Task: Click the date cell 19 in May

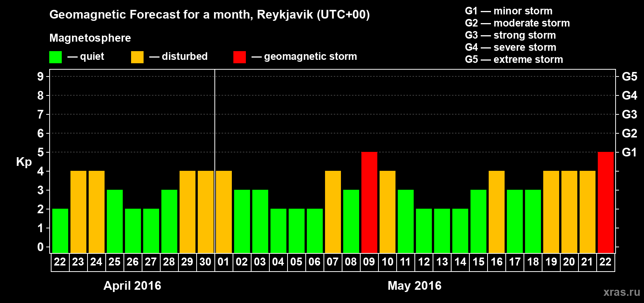Action: point(551,262)
